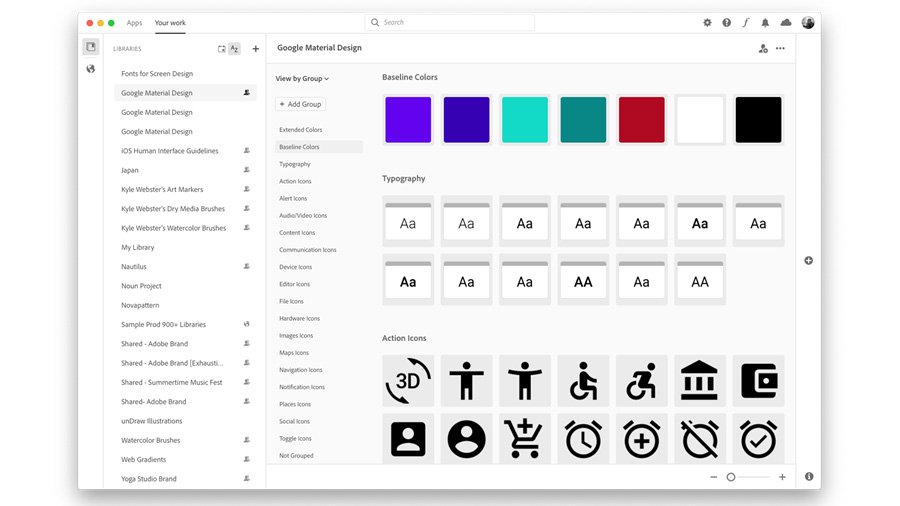Jump to Social Icons group
Viewport: 900px width, 506px height.
(294, 421)
